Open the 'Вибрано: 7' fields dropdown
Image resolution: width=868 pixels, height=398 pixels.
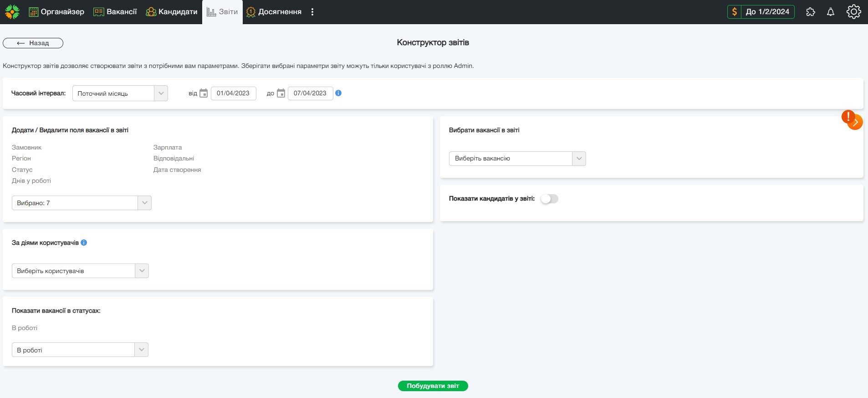[x=81, y=203]
